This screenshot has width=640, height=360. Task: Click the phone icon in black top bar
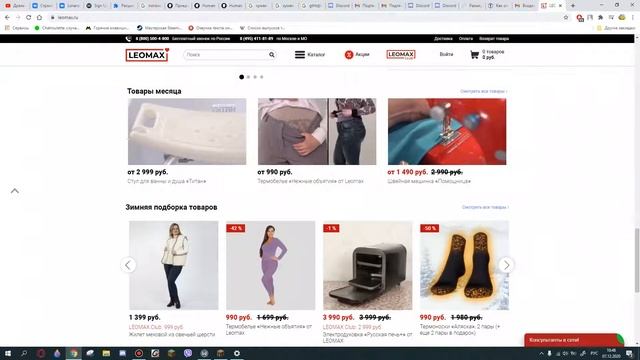tap(129, 39)
